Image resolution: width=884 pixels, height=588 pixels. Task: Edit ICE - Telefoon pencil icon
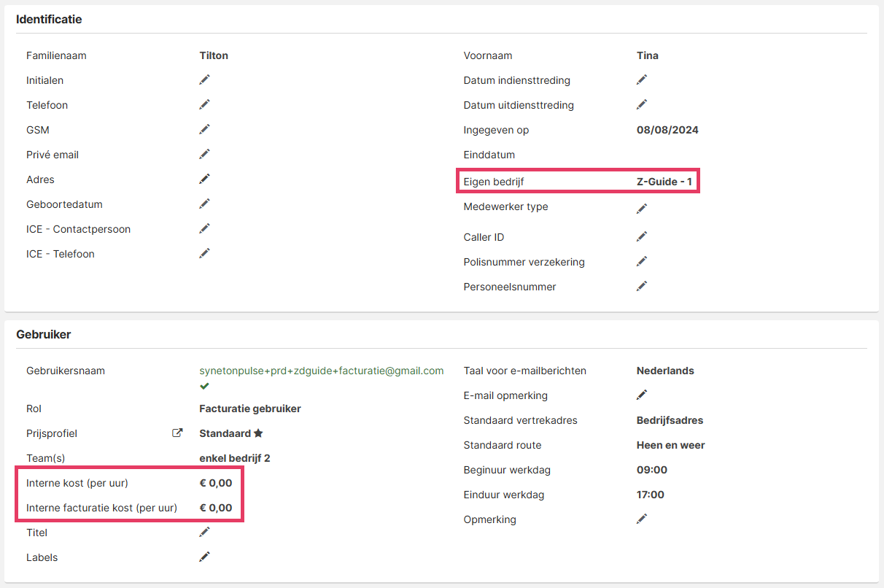pyautogui.click(x=205, y=253)
